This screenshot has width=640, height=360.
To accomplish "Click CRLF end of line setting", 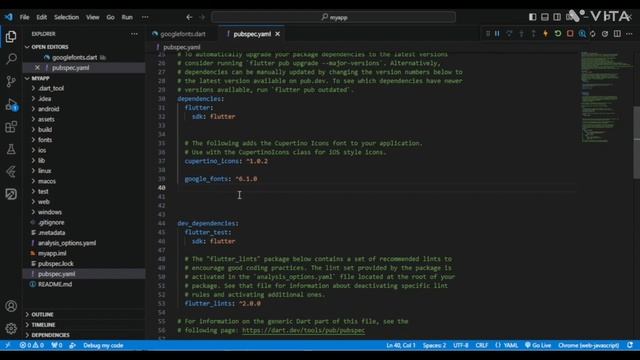I will 482,345.
